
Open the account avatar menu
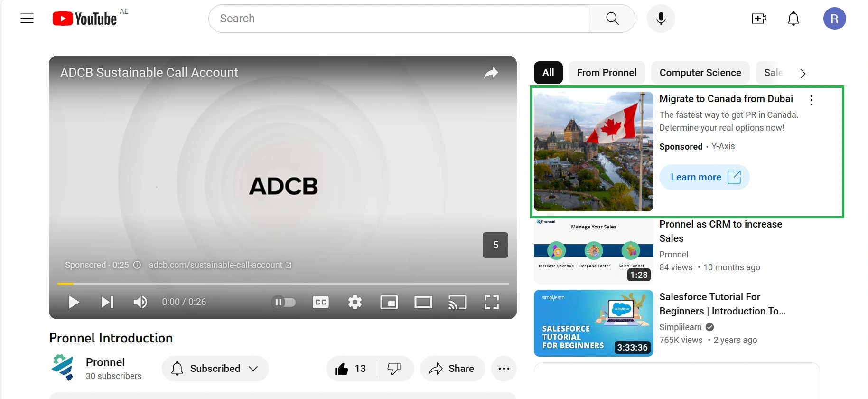tap(834, 19)
